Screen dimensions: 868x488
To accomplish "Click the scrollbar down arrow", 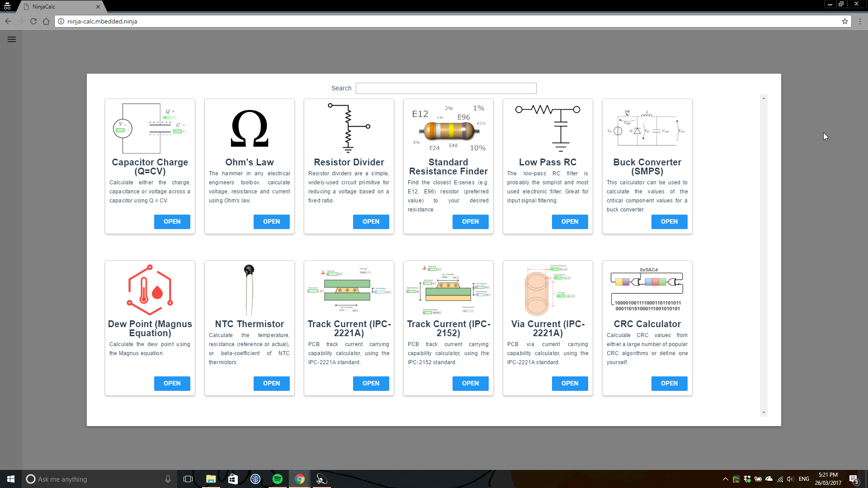I will 764,413.
